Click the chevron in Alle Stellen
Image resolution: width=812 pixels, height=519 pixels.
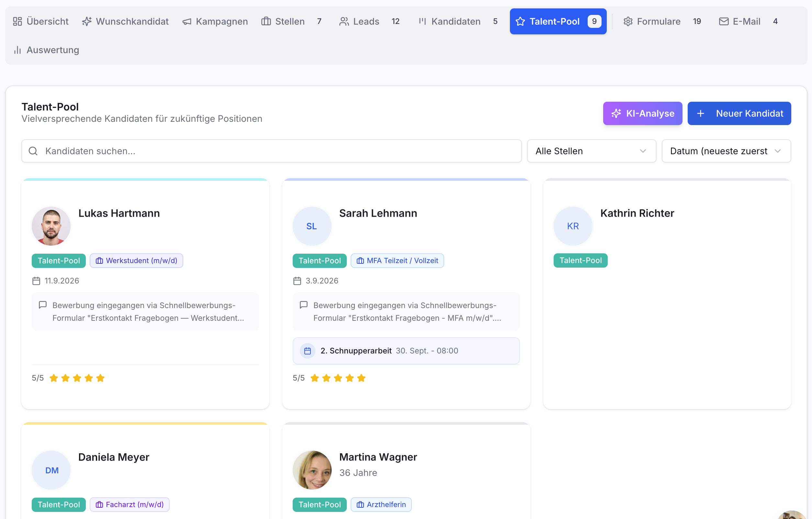click(x=643, y=151)
